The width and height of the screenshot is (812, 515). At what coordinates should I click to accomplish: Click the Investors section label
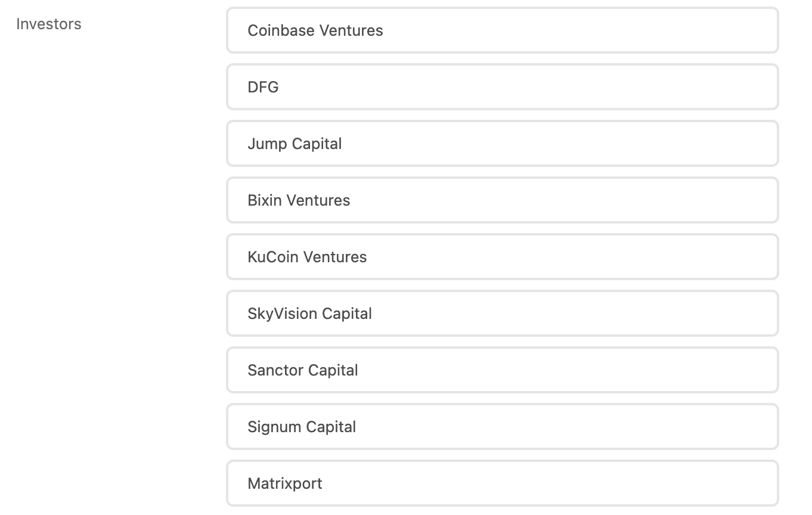[x=49, y=24]
